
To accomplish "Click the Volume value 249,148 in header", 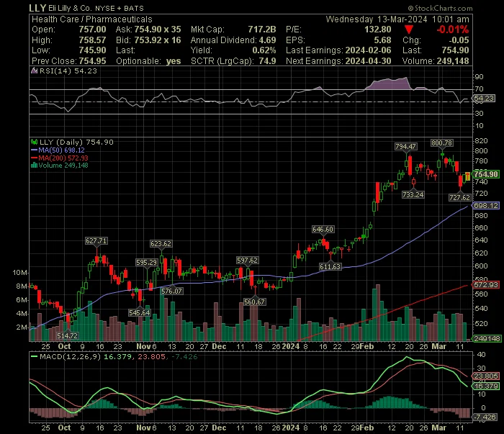I will 453,61.
